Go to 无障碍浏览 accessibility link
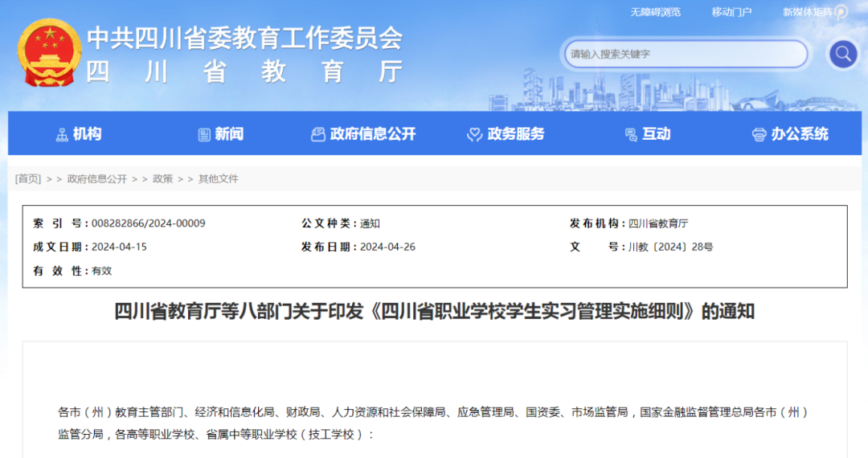The image size is (868, 458). pyautogui.click(x=655, y=12)
